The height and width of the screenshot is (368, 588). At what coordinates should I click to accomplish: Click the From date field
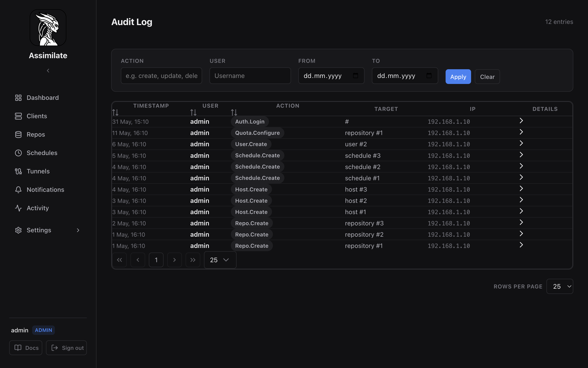(331, 76)
